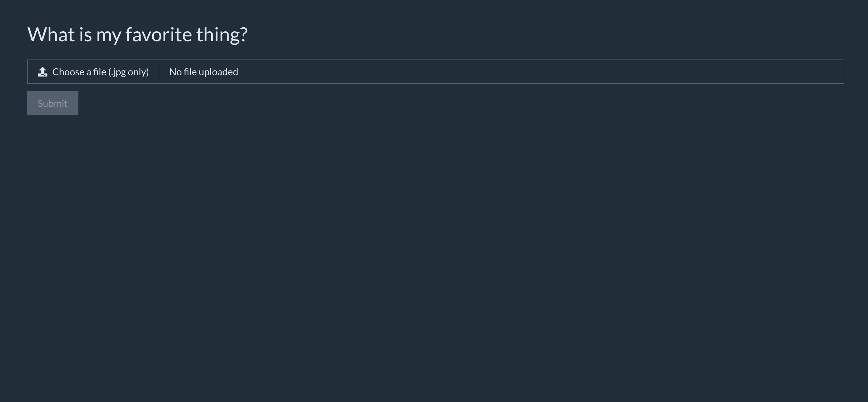Click the far right end of file upload field
Viewport: 868px width, 402px height.
[836, 72]
